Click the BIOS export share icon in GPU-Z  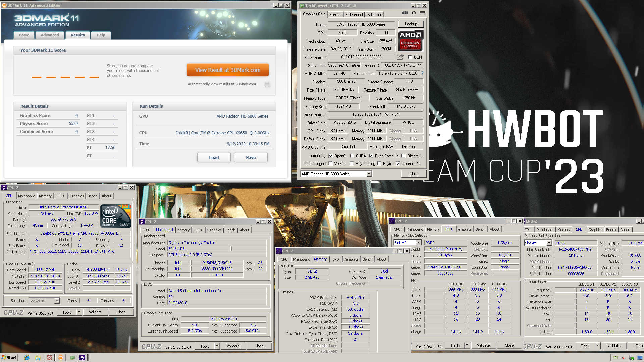click(400, 57)
